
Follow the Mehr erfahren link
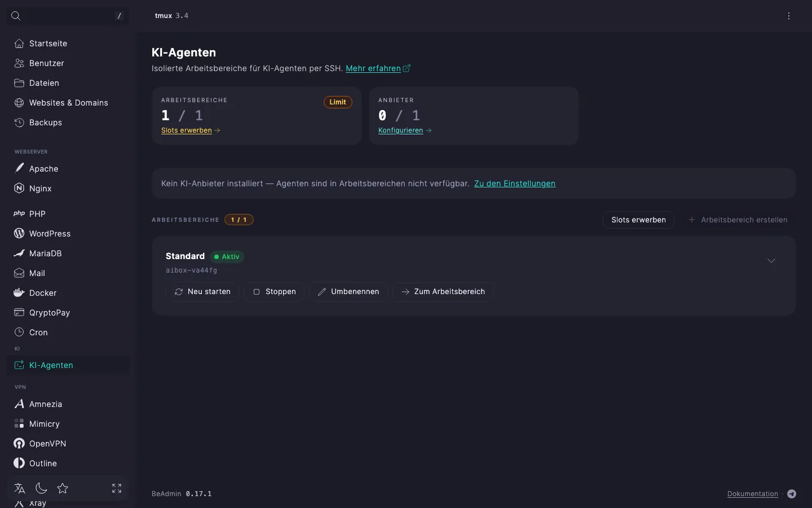click(378, 68)
